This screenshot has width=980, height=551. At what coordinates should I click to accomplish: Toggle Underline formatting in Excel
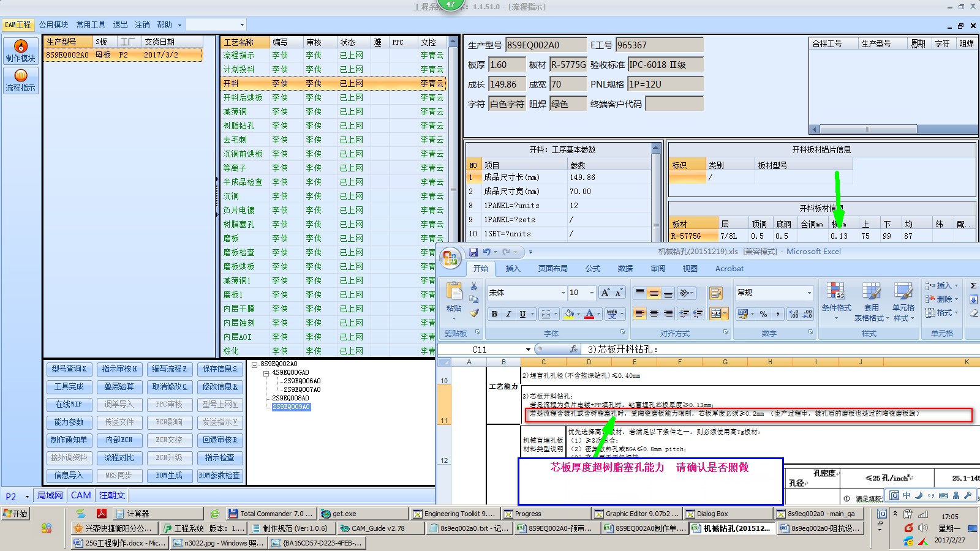522,313
